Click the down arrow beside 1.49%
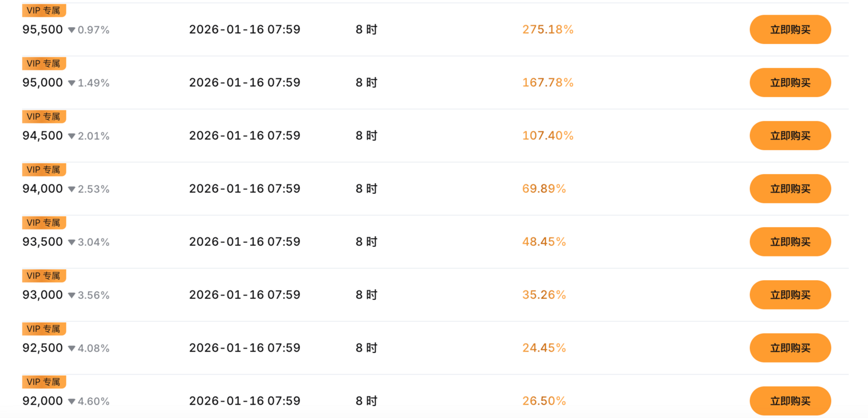This screenshot has height=418, width=868. (x=72, y=83)
